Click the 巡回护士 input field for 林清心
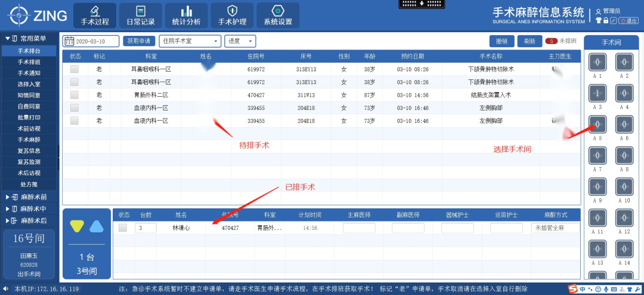This screenshot has height=295, width=644. coord(506,228)
